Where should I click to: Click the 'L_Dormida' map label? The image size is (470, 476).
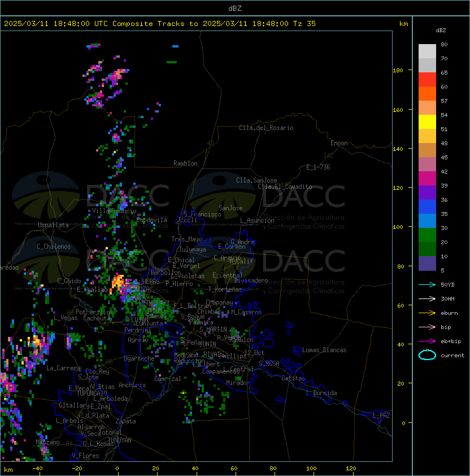pos(321,393)
